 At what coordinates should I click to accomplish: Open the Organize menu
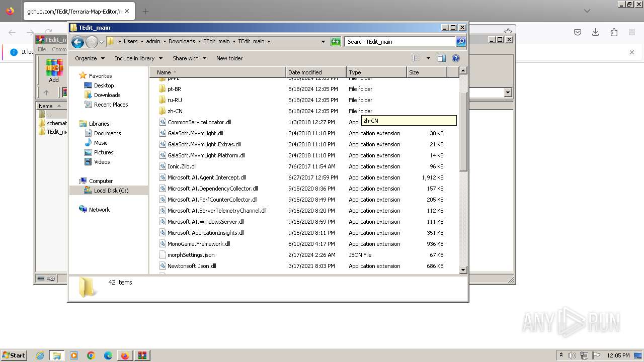[90, 58]
